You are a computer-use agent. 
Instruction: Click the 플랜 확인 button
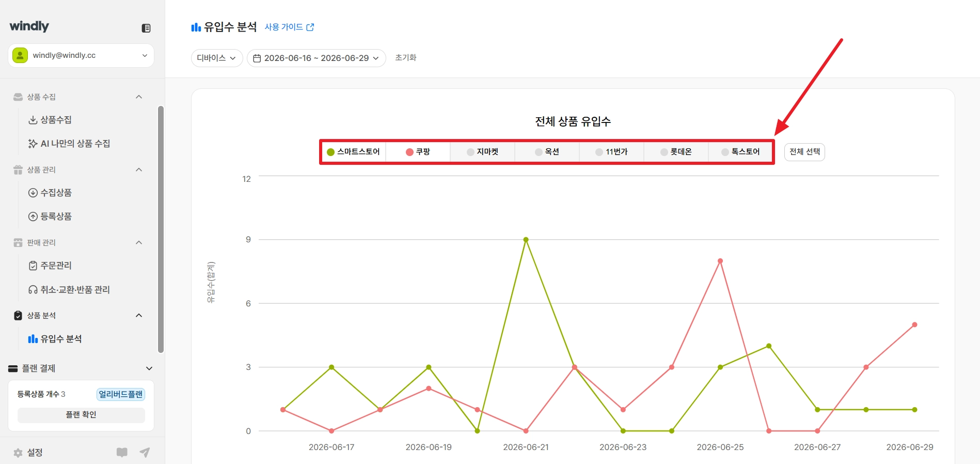click(81, 415)
